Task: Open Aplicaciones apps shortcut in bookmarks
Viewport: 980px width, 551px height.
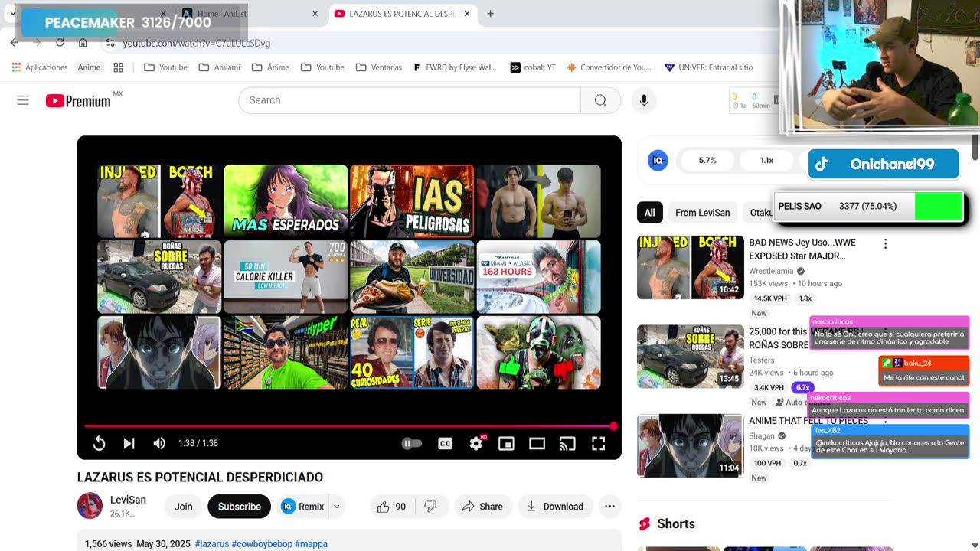Action: click(39, 67)
